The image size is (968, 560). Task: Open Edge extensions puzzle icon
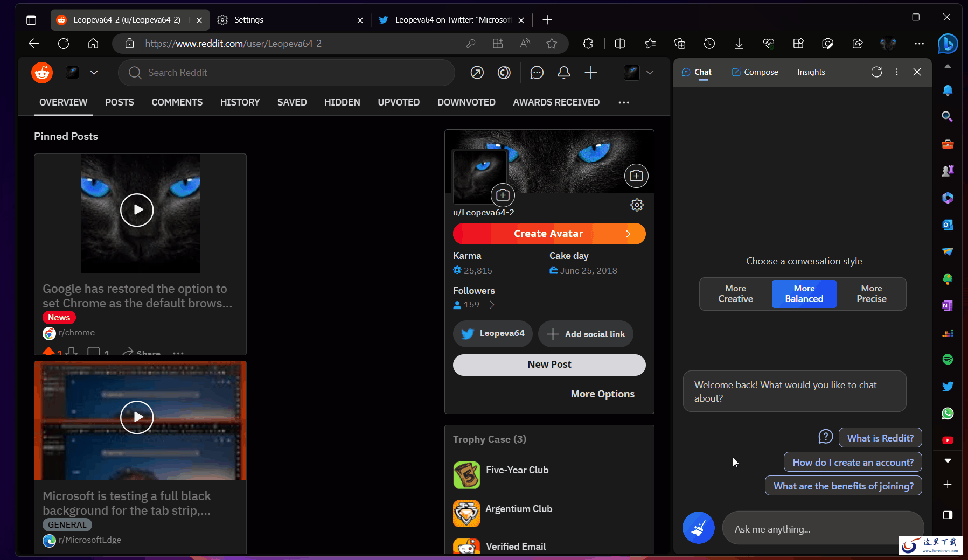588,44
